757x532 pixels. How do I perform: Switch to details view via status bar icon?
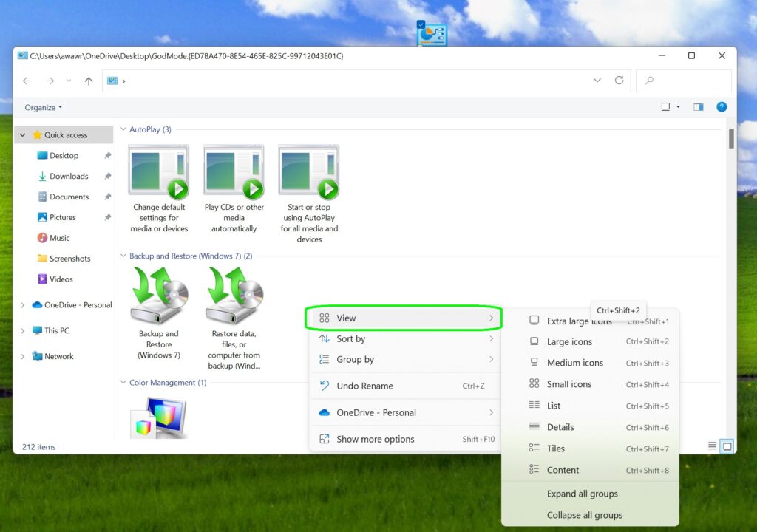712,446
